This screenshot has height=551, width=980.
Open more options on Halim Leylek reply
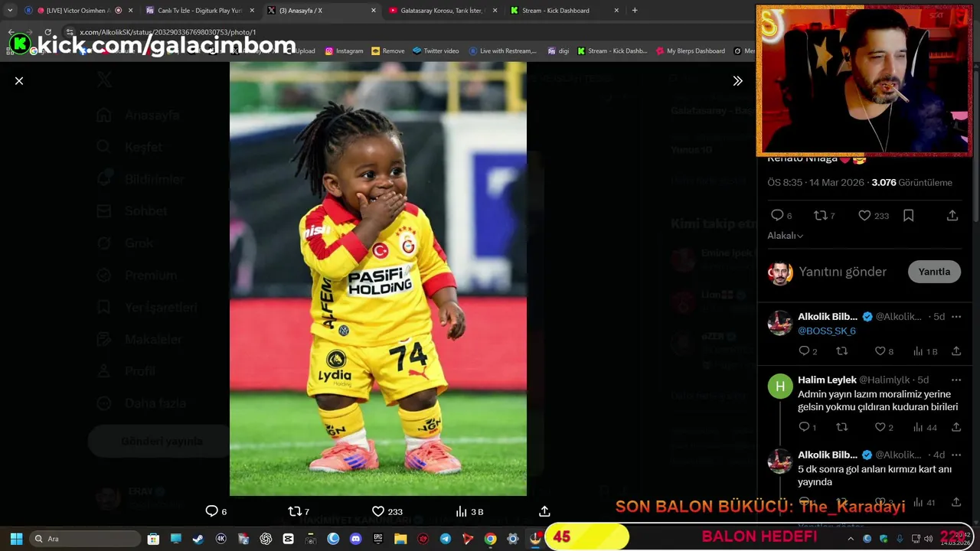[x=955, y=380]
